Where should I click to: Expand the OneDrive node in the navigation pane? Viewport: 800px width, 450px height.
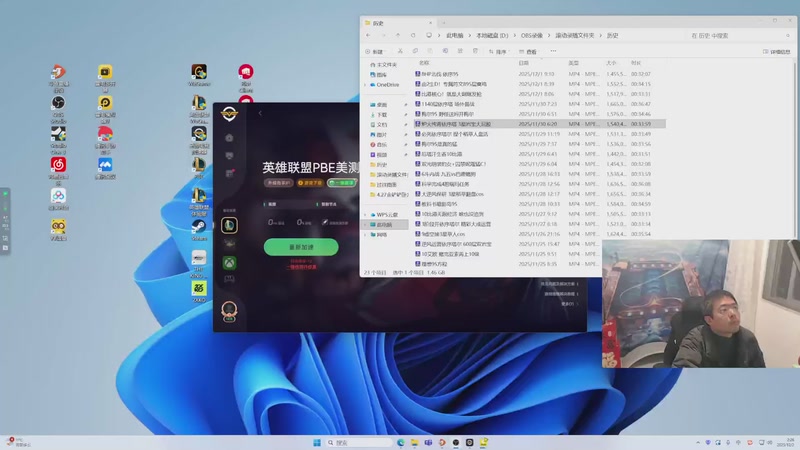[x=365, y=85]
